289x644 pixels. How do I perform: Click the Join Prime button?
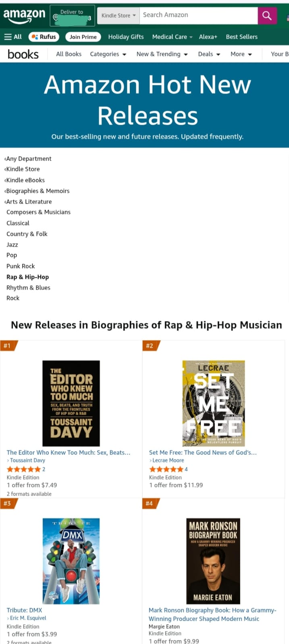(x=83, y=37)
